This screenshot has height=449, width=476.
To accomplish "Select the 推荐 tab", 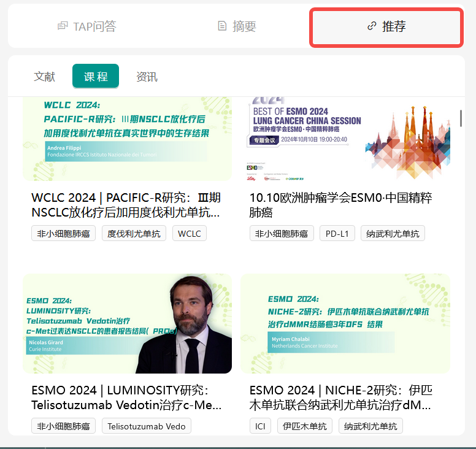I will [x=386, y=28].
